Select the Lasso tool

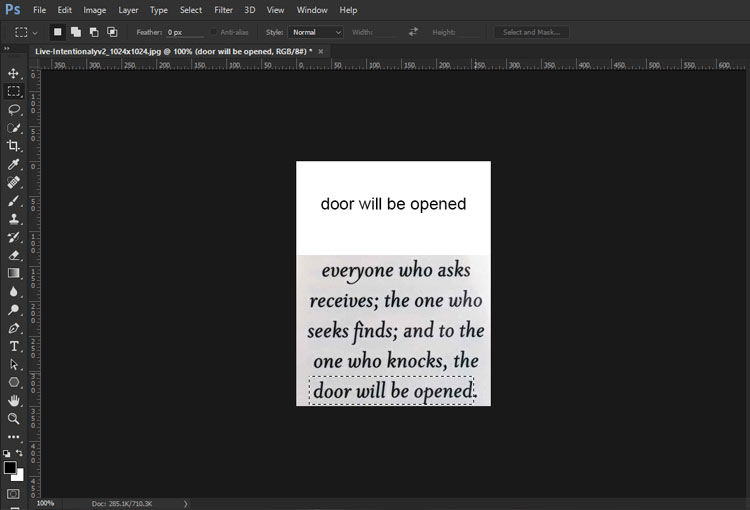pyautogui.click(x=13, y=110)
